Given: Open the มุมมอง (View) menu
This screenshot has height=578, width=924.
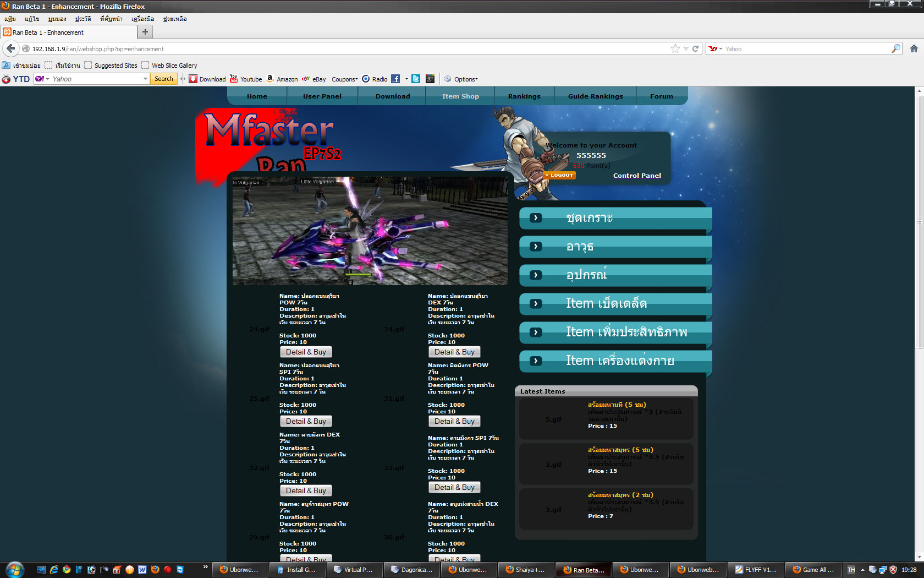Looking at the screenshot, I should coord(57,19).
